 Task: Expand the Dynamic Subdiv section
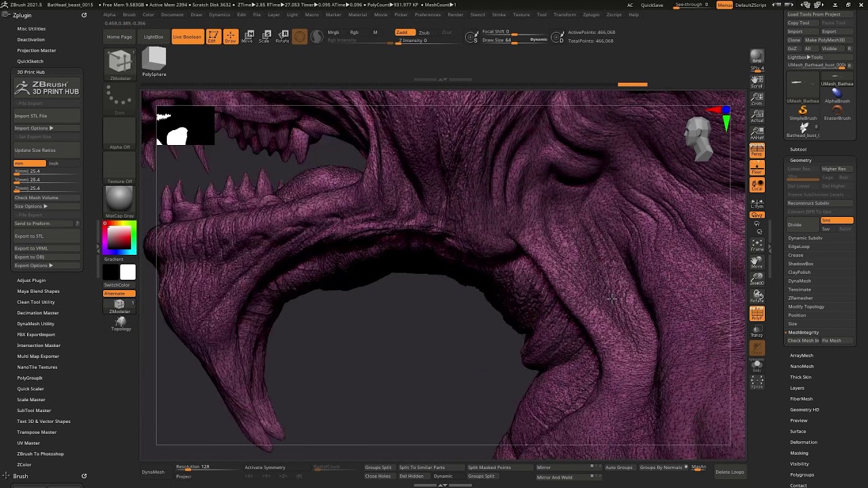click(805, 238)
